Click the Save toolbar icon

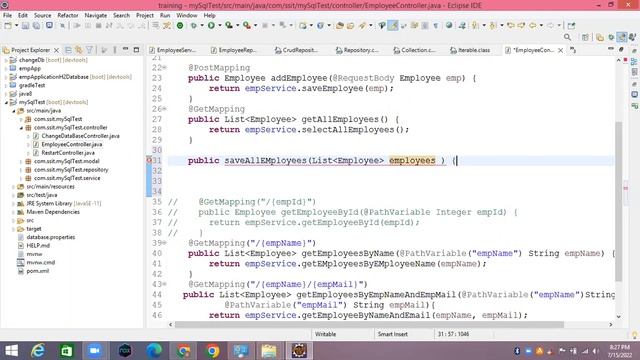(x=25, y=25)
